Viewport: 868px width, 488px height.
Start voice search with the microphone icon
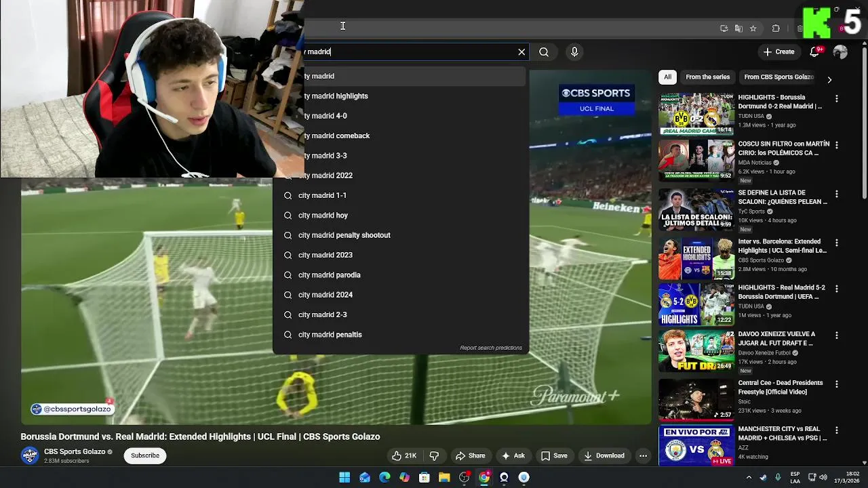pos(574,52)
